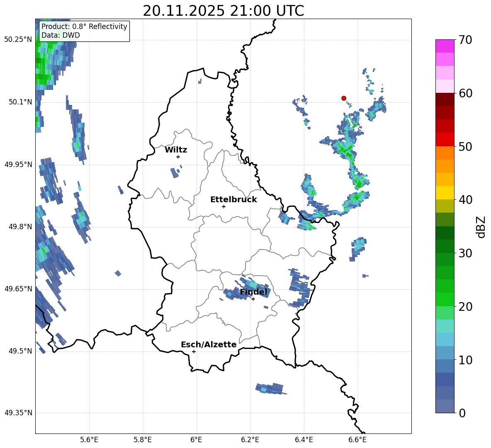Click the 6°E longitude label
491x448 pixels.
[x=196, y=440]
